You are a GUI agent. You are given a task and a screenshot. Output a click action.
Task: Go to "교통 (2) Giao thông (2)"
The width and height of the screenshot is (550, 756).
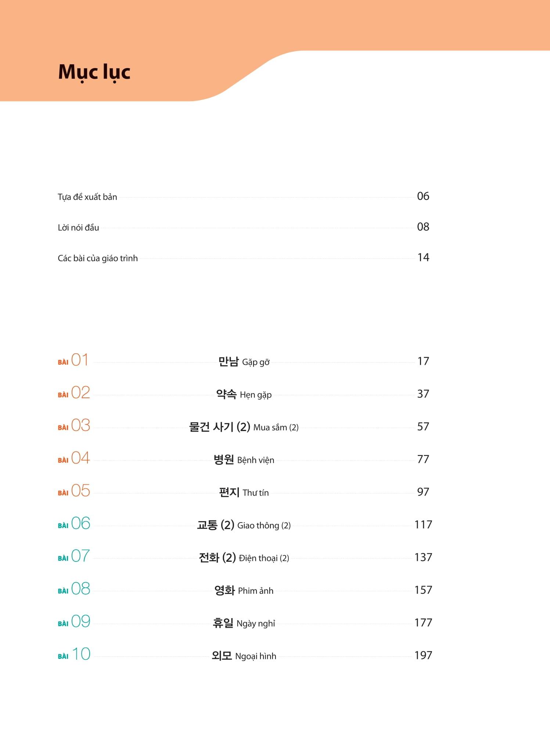pyautogui.click(x=244, y=525)
